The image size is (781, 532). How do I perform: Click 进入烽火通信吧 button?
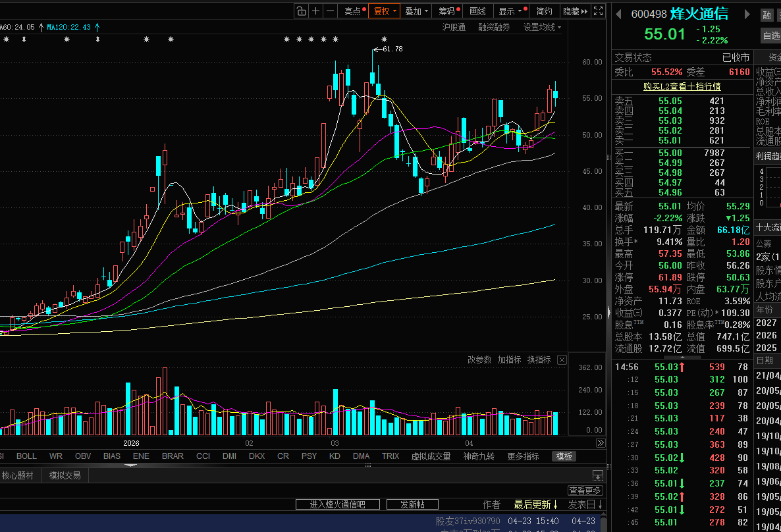click(x=338, y=504)
